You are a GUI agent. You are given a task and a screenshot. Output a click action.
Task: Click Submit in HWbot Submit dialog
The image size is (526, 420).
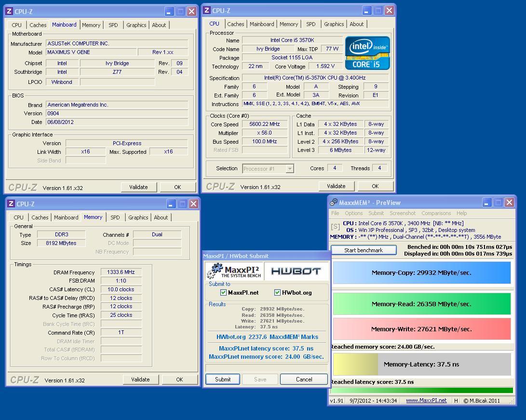223,379
